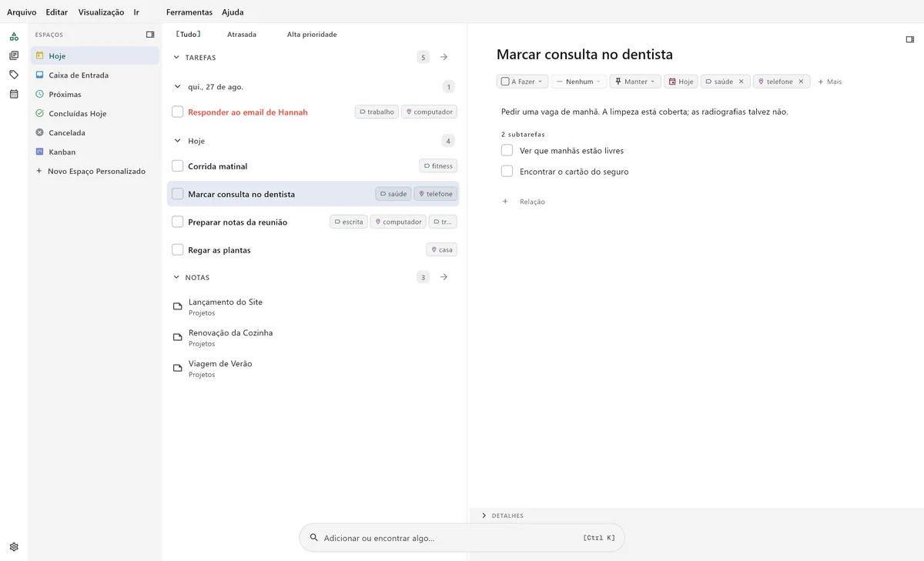Check off Preparar notas da reunião
Viewport: 924px width, 561px height.
(178, 222)
